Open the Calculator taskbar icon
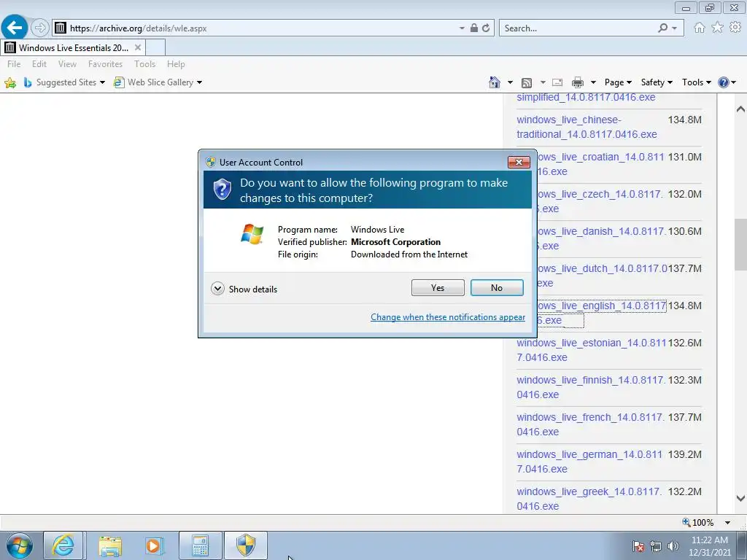 click(x=201, y=545)
